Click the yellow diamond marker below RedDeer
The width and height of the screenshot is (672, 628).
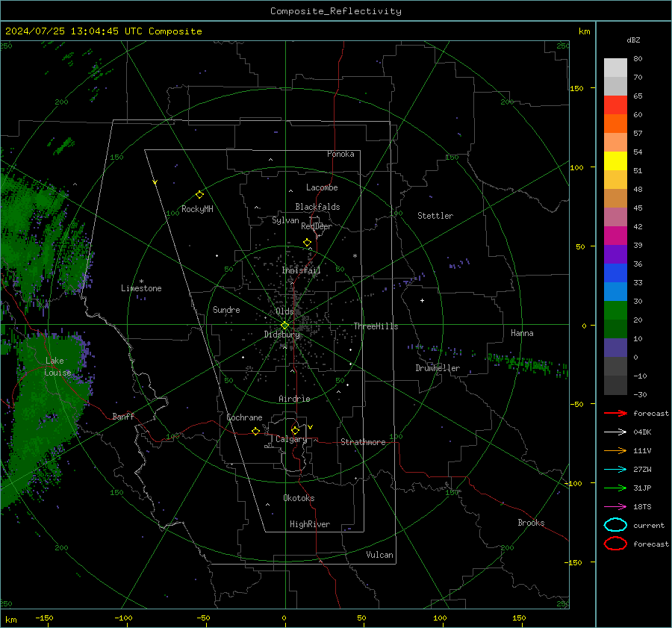click(307, 243)
